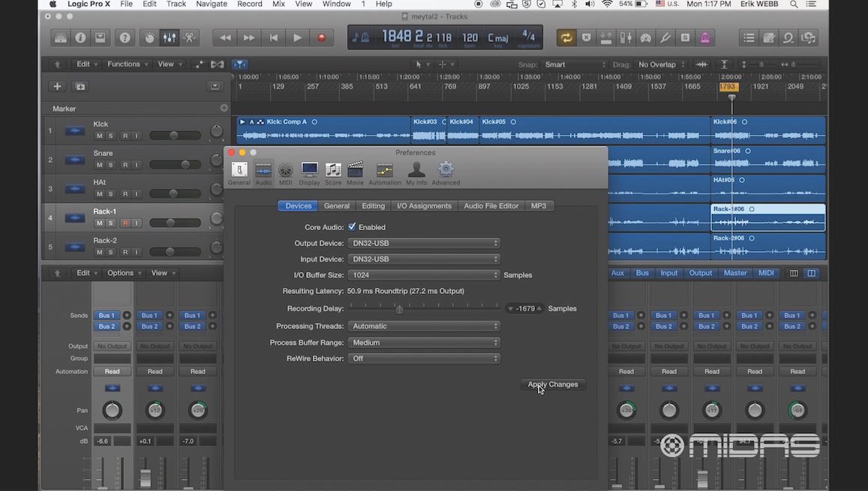Screen dimensions: 868x491
Task: Toggle the Smart Controls dial button
Action: [x=149, y=37]
